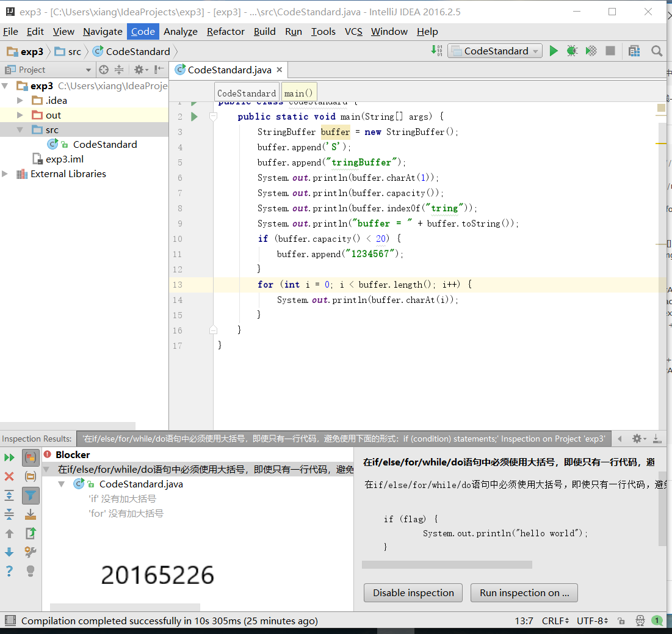The width and height of the screenshot is (672, 634).
Task: Start debugging with the bug icon
Action: 572,51
